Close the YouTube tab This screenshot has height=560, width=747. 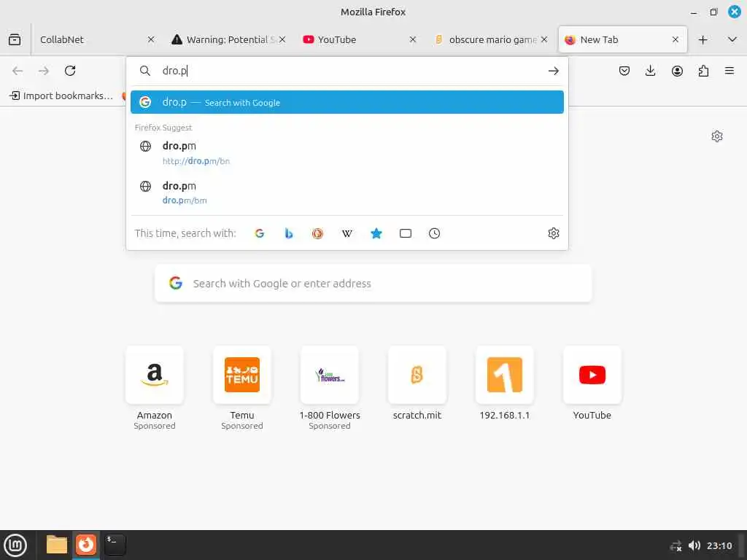pos(413,39)
